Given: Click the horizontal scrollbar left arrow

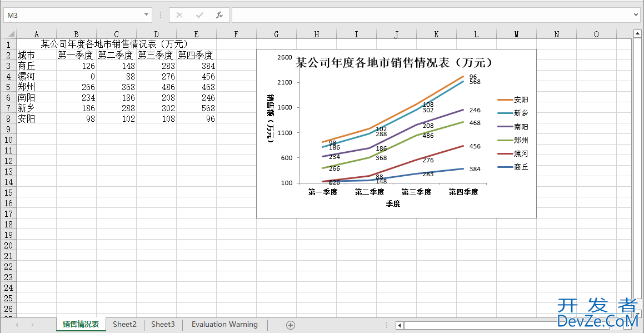Looking at the screenshot, I should pos(400,326).
